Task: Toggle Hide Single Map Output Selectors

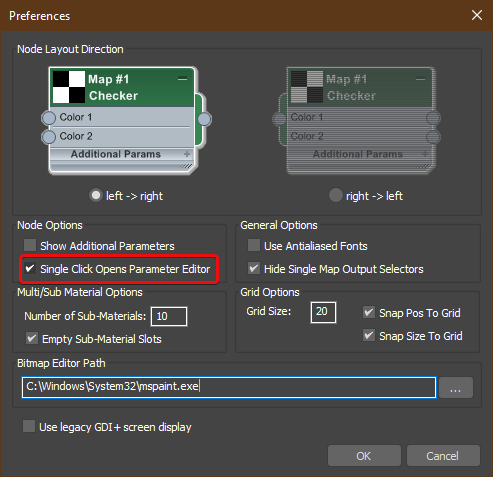Action: pyautogui.click(x=254, y=268)
